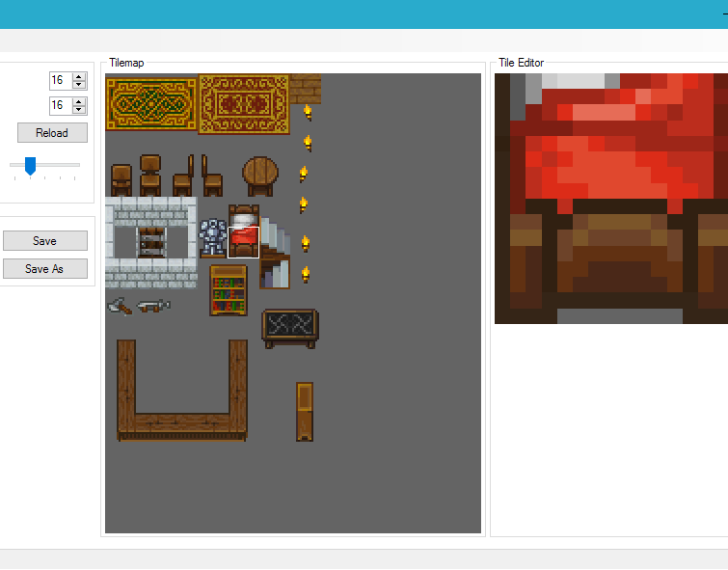Select the bookshelf tile in tilemap

point(229,290)
